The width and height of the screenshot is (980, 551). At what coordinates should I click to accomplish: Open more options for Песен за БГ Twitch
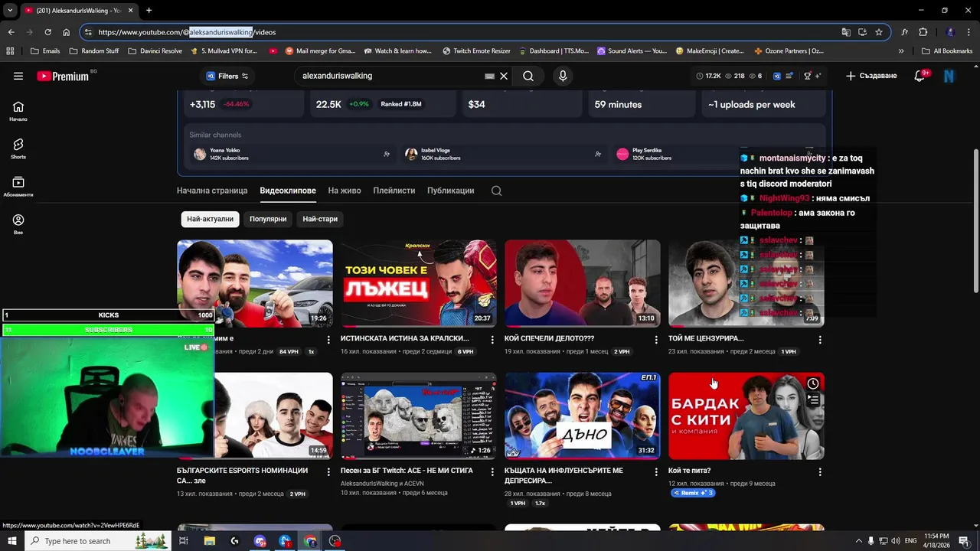tap(492, 471)
